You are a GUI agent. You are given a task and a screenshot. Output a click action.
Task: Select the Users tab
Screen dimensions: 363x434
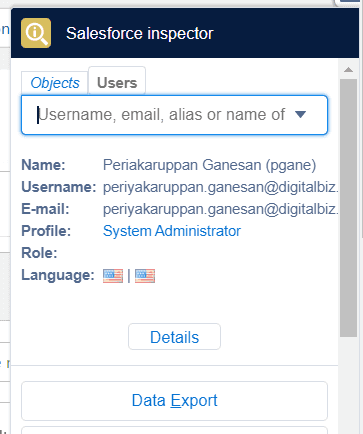point(117,81)
